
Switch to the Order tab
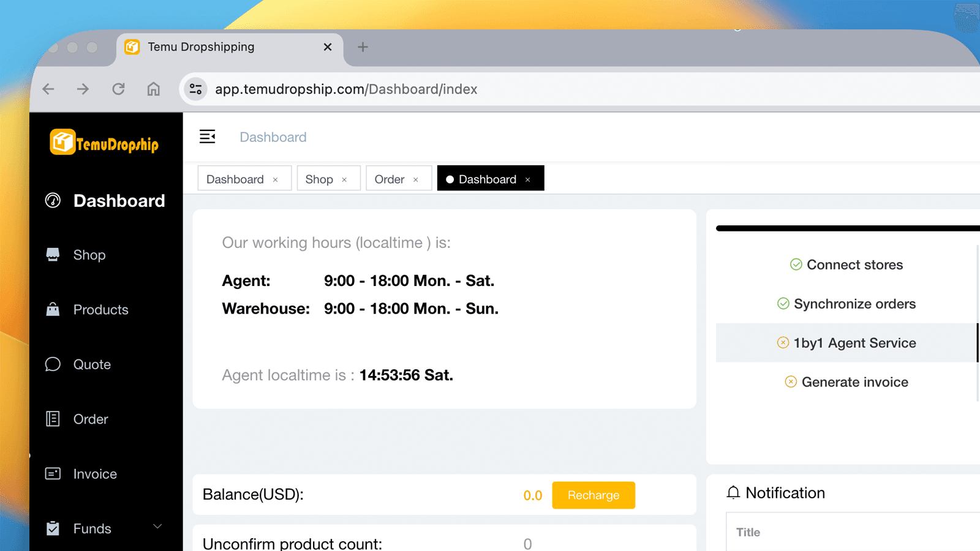(x=390, y=178)
